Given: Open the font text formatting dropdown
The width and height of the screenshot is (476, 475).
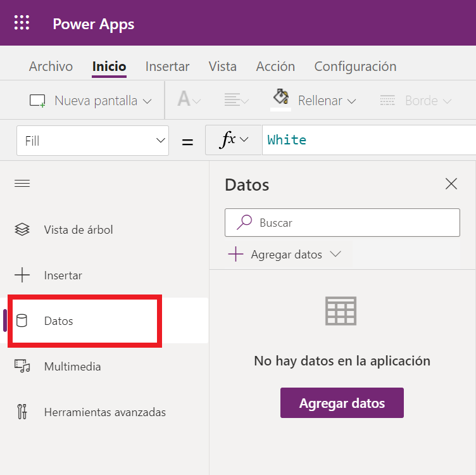Looking at the screenshot, I should [x=189, y=99].
